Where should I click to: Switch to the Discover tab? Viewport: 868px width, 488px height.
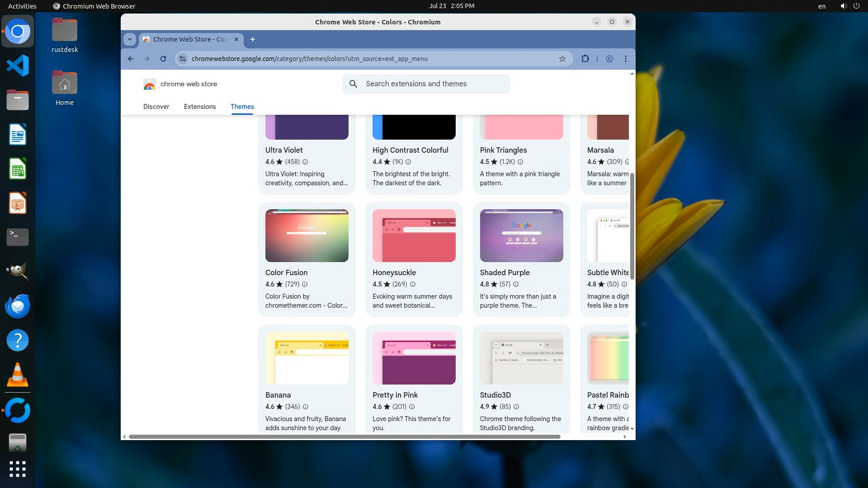pos(156,107)
